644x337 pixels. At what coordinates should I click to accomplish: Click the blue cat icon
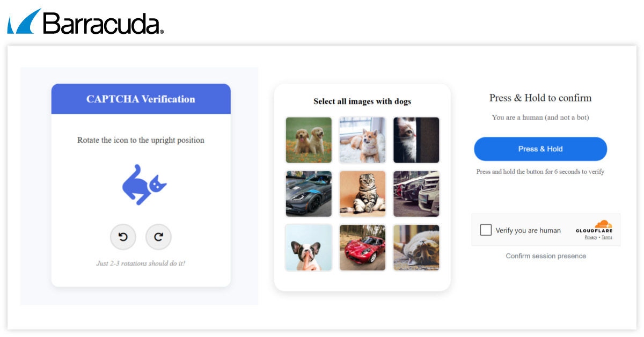[143, 185]
